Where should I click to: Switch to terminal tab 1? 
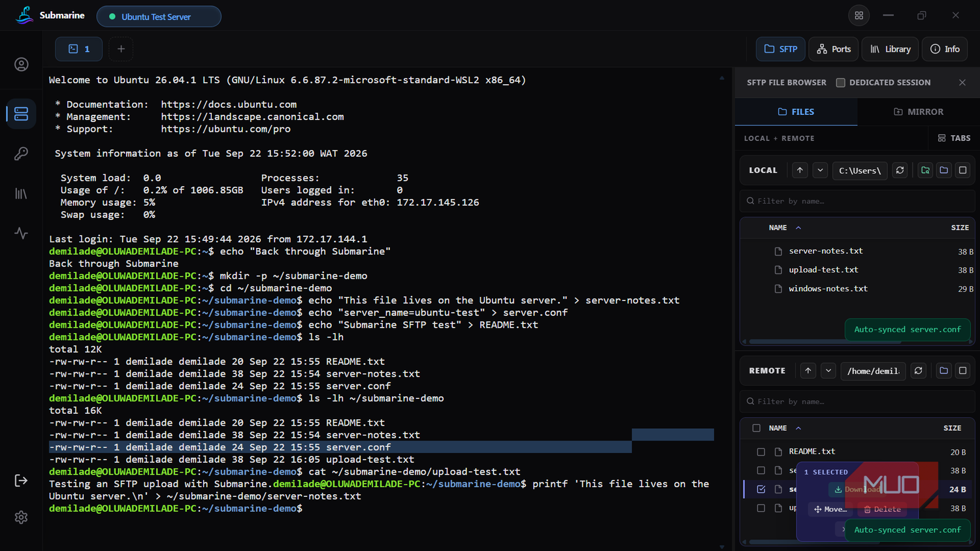(78, 49)
